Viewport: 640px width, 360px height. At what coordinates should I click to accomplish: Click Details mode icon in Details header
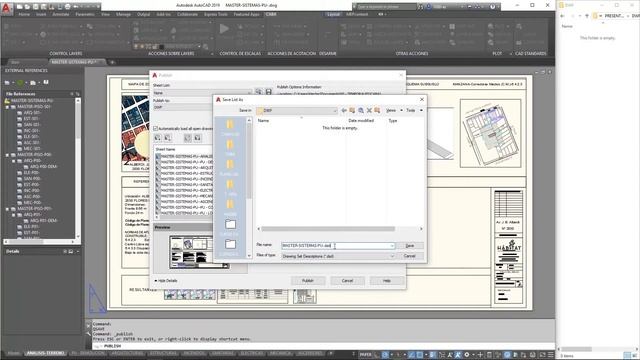(65, 251)
